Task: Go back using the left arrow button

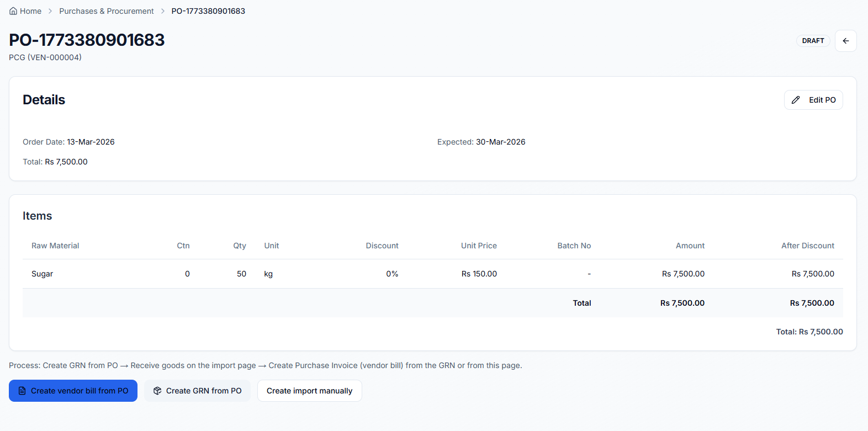Action: click(845, 41)
